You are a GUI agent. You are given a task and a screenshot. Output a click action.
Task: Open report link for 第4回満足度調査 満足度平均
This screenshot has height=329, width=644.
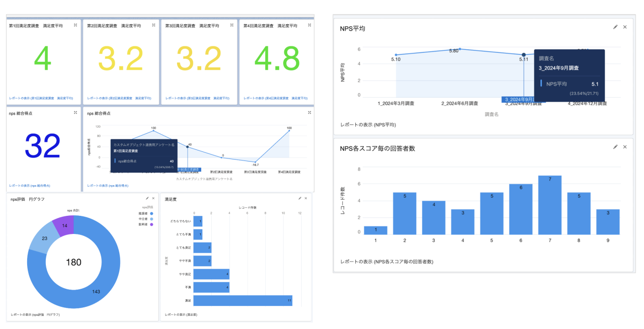pyautogui.click(x=276, y=98)
